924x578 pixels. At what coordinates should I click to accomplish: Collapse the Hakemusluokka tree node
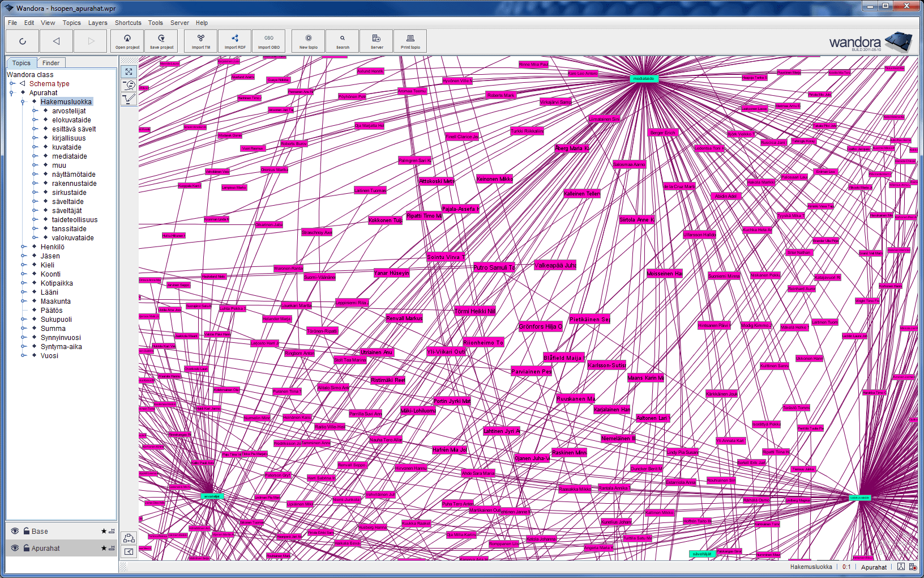click(x=24, y=102)
